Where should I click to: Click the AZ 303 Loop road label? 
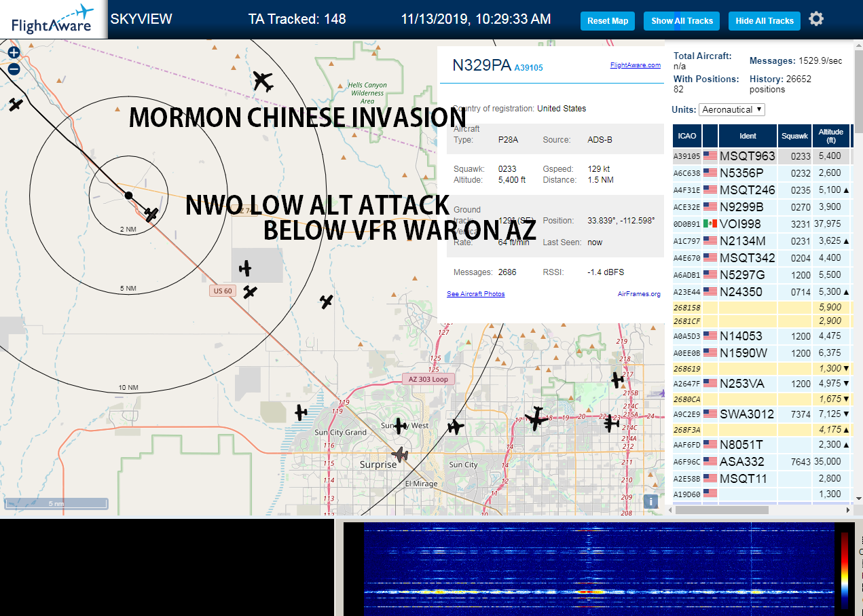pos(428,379)
